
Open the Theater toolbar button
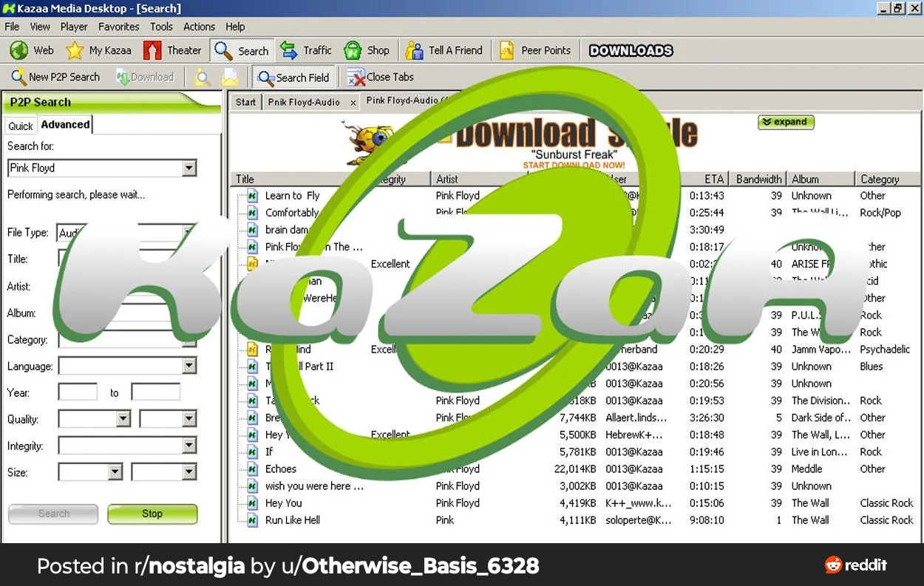pos(172,50)
